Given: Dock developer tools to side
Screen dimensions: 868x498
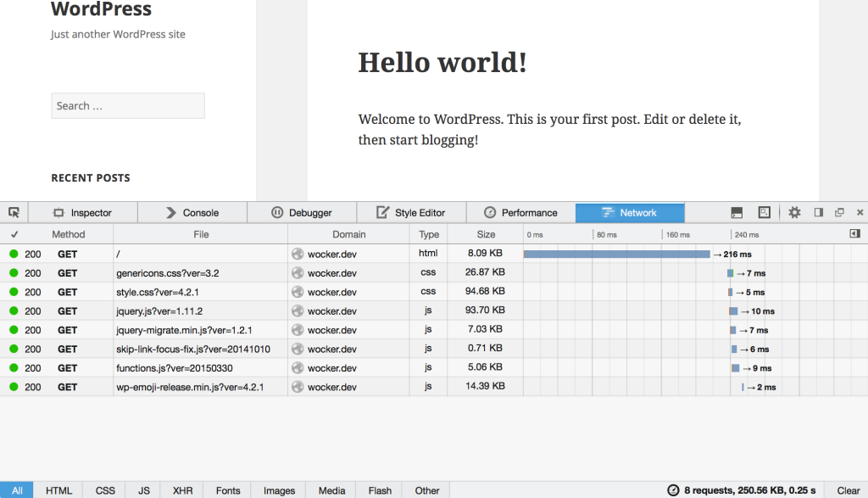Looking at the screenshot, I should pyautogui.click(x=819, y=212).
